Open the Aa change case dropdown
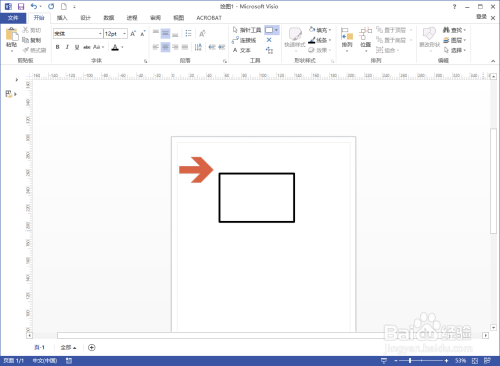This screenshot has width=500, height=366. 98,47
